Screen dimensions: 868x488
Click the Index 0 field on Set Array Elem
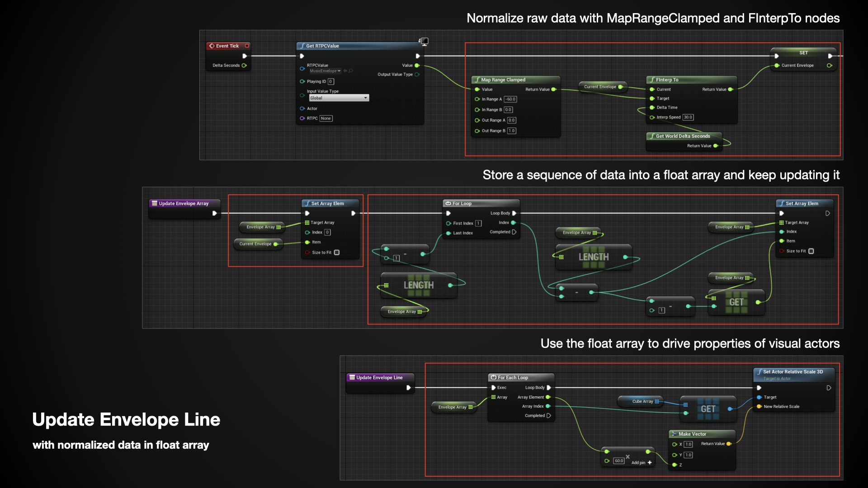click(x=328, y=232)
